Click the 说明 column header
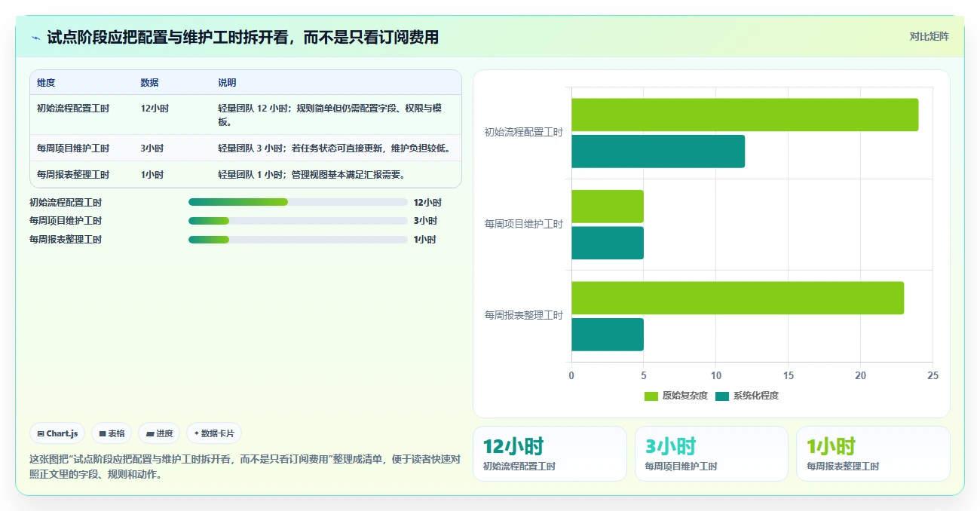The height and width of the screenshot is (511, 980). [x=227, y=83]
